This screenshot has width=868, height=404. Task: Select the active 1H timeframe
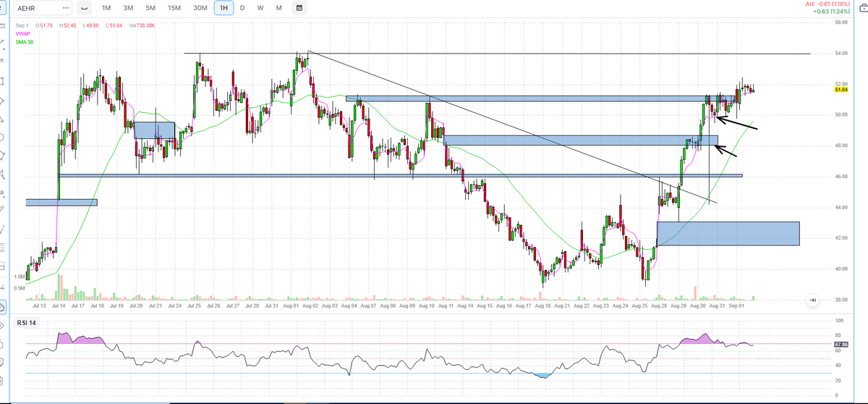pos(224,8)
